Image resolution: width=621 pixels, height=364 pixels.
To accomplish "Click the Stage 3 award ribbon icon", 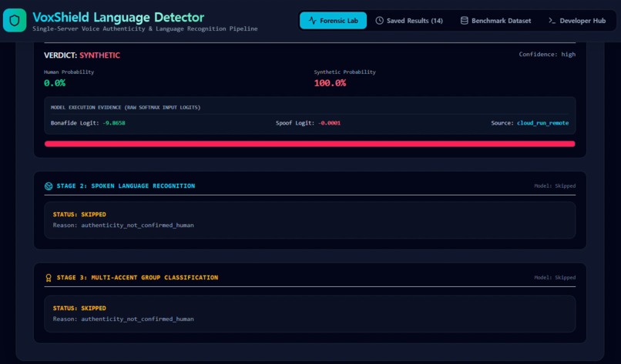I will pos(49,278).
